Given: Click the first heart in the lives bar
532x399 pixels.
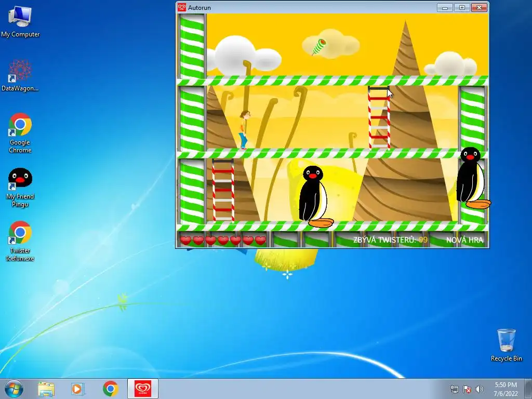Looking at the screenshot, I should click(x=185, y=240).
